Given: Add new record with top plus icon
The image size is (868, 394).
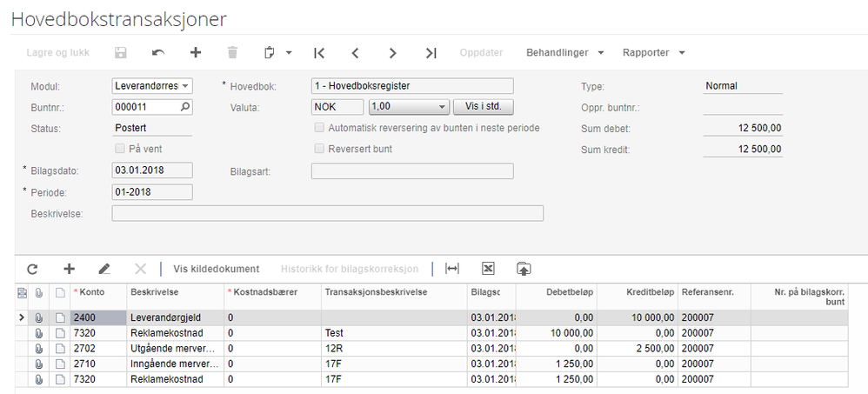Looking at the screenshot, I should tap(196, 53).
